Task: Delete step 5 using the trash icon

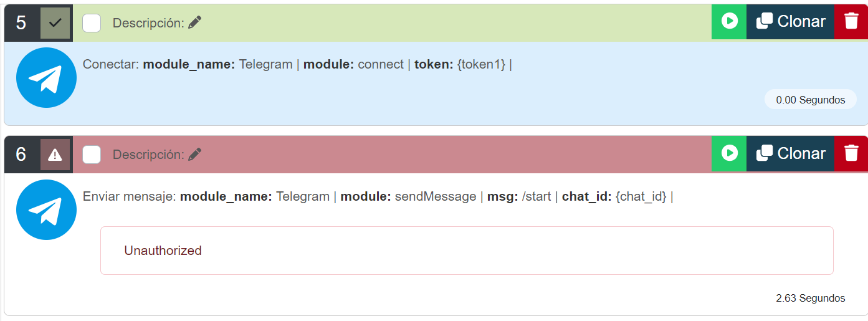Action: pos(851,22)
